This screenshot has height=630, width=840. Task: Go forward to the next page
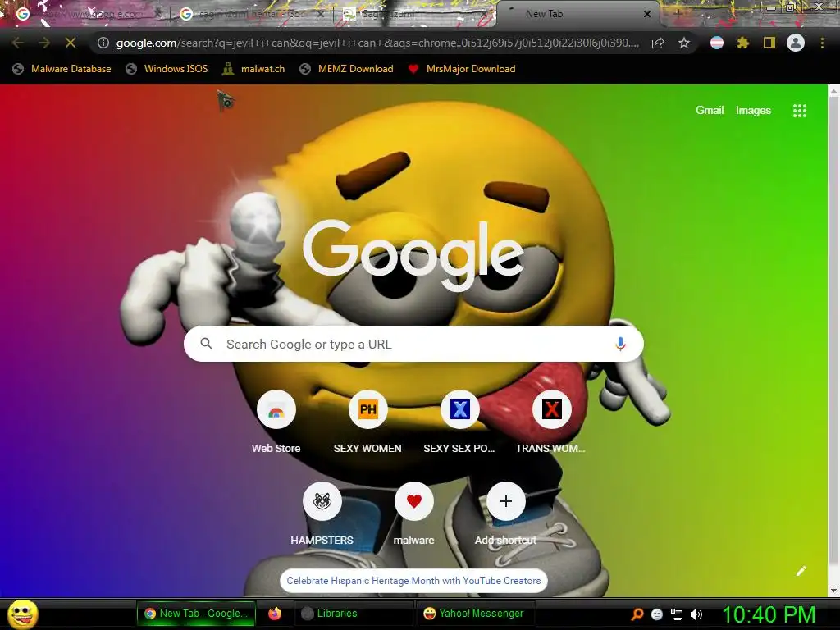coord(44,43)
